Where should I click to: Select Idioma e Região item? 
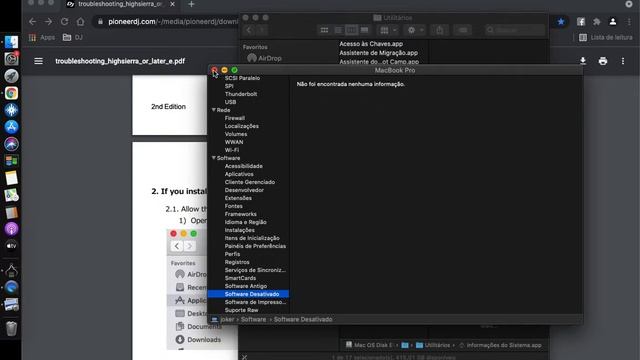pos(245,222)
